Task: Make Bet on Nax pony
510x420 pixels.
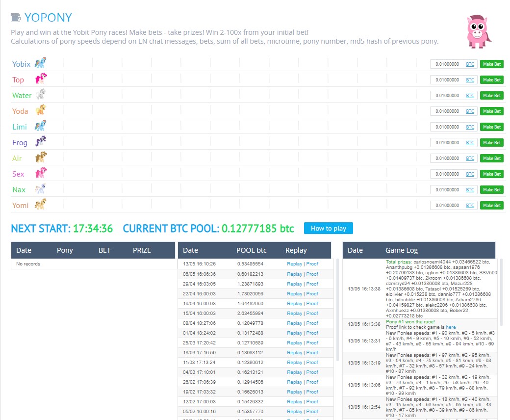Action: (491, 190)
